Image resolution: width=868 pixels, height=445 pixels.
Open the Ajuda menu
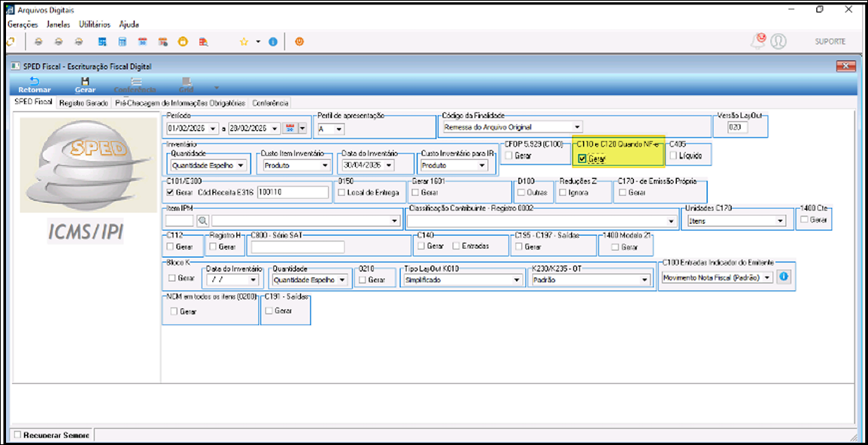point(129,24)
